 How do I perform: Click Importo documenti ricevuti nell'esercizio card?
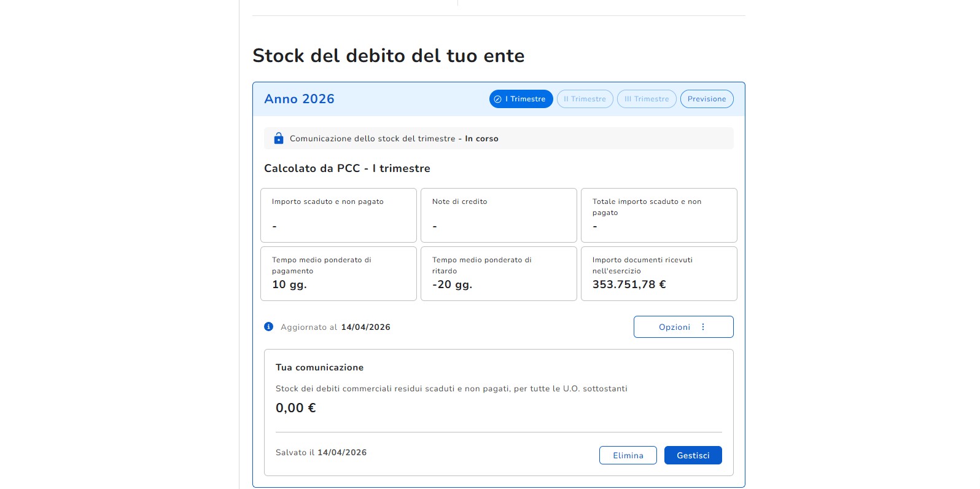659,273
